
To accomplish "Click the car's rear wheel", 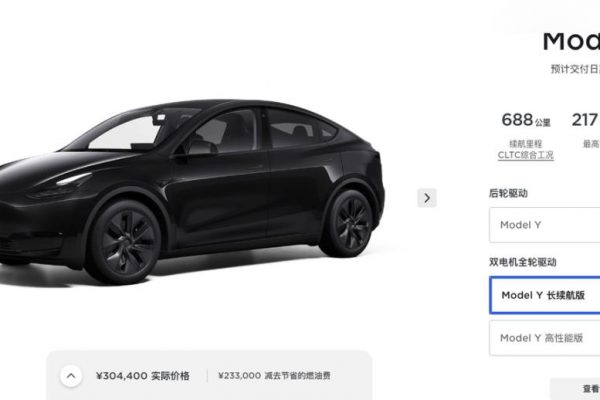I will click(x=347, y=224).
